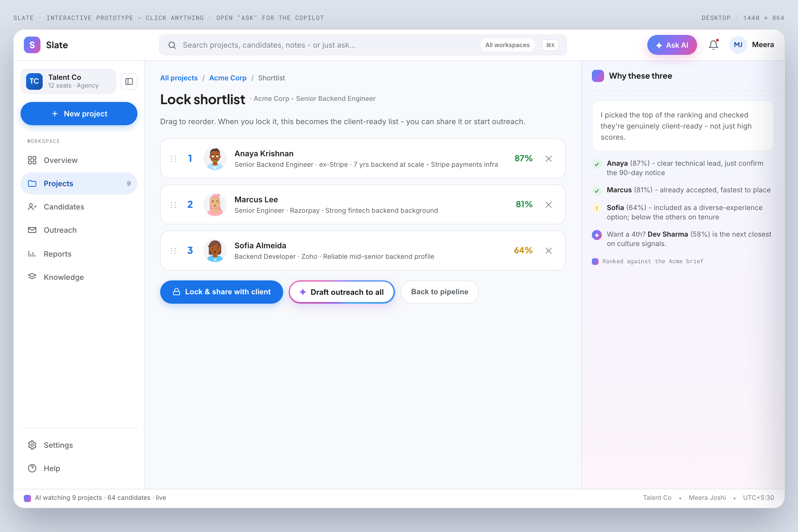
Task: Open the All workspaces filter
Action: [x=507, y=45]
